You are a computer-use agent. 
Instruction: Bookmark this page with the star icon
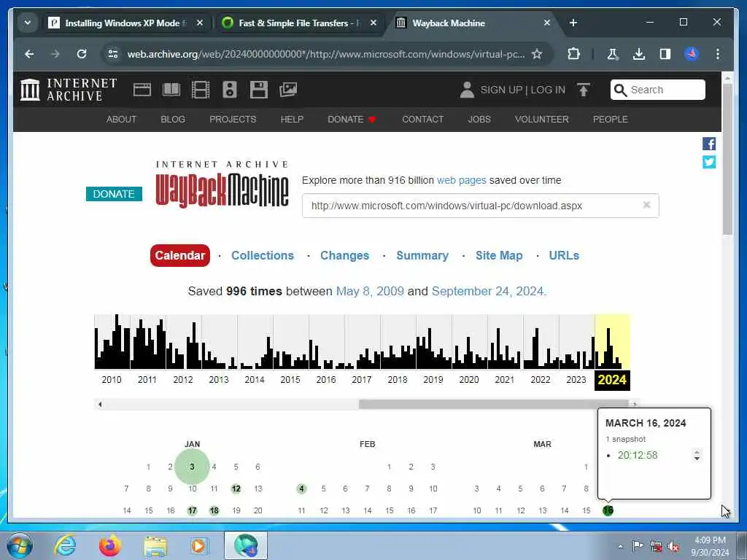pyautogui.click(x=537, y=54)
